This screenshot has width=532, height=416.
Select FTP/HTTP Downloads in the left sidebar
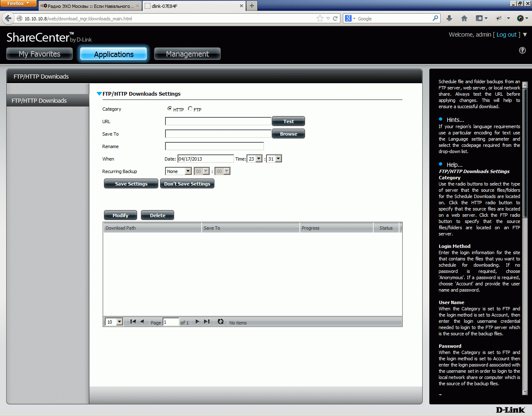click(x=48, y=100)
